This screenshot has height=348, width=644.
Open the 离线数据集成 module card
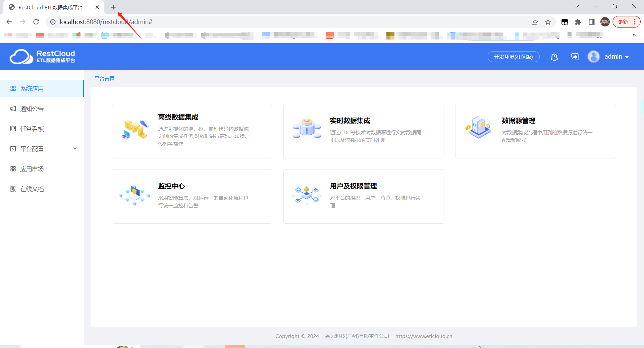192,131
